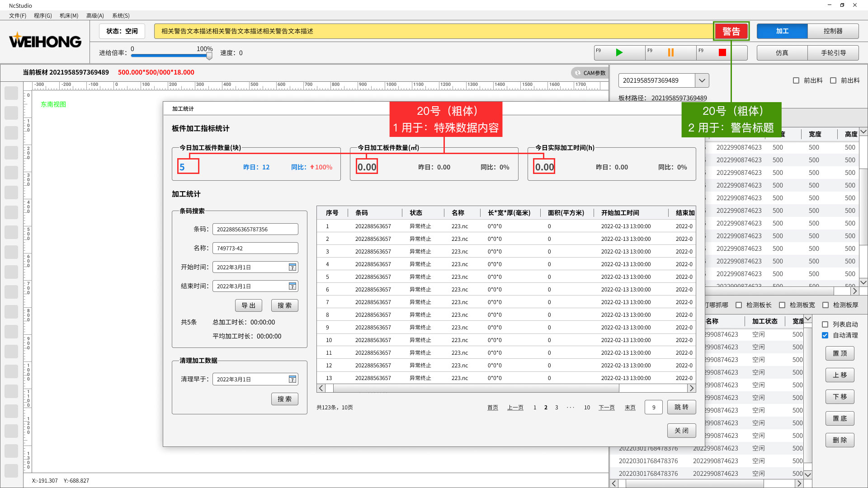Click the 上移 button
This screenshot has height=488, width=868.
pyautogui.click(x=840, y=375)
